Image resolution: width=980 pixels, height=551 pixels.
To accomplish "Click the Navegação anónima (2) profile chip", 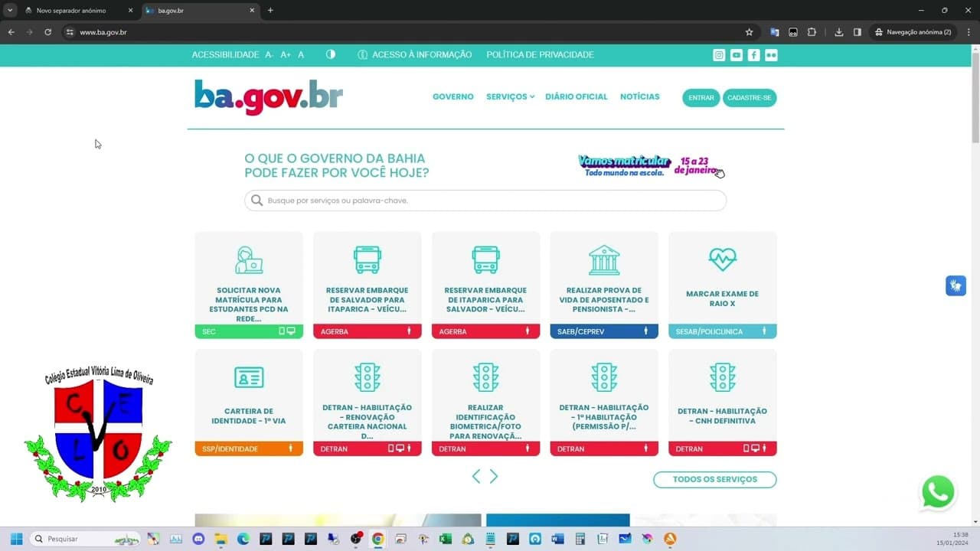I will pos(913,32).
